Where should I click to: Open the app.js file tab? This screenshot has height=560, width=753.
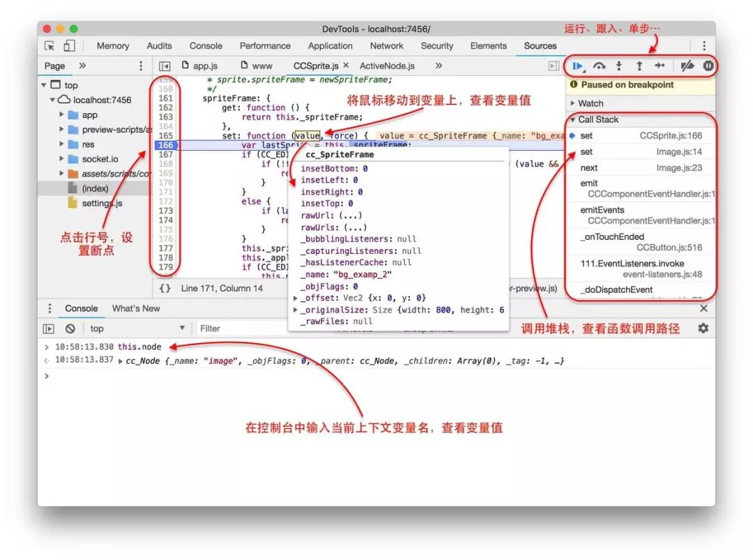click(x=200, y=66)
